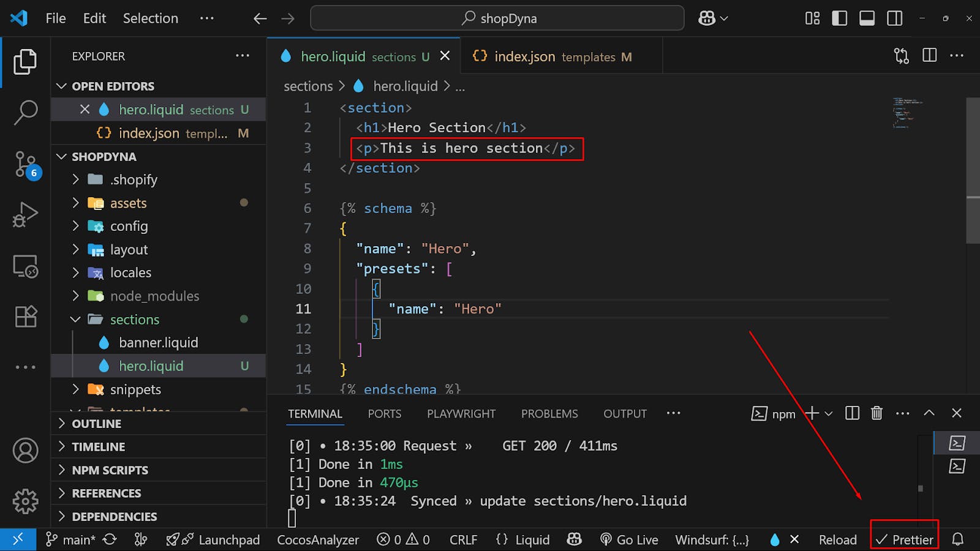The width and height of the screenshot is (980, 551).
Task: Kill terminal with trash icon
Action: pyautogui.click(x=876, y=413)
